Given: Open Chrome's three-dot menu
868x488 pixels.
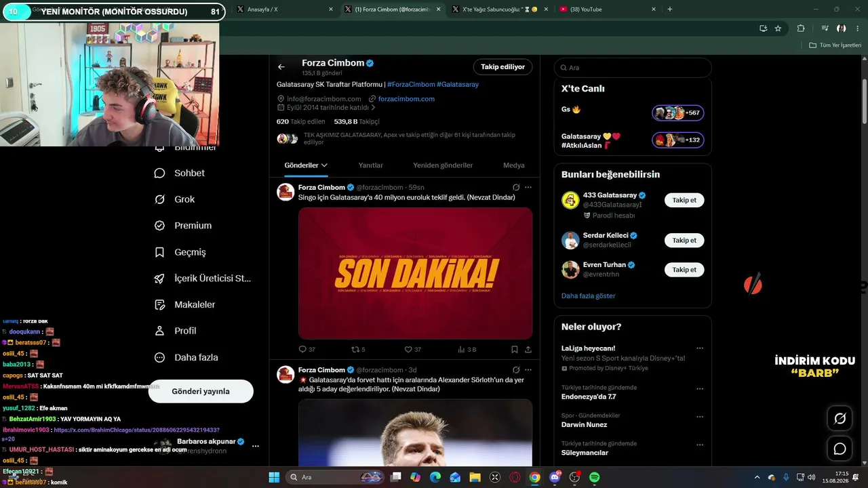Looking at the screenshot, I should pos(857,28).
